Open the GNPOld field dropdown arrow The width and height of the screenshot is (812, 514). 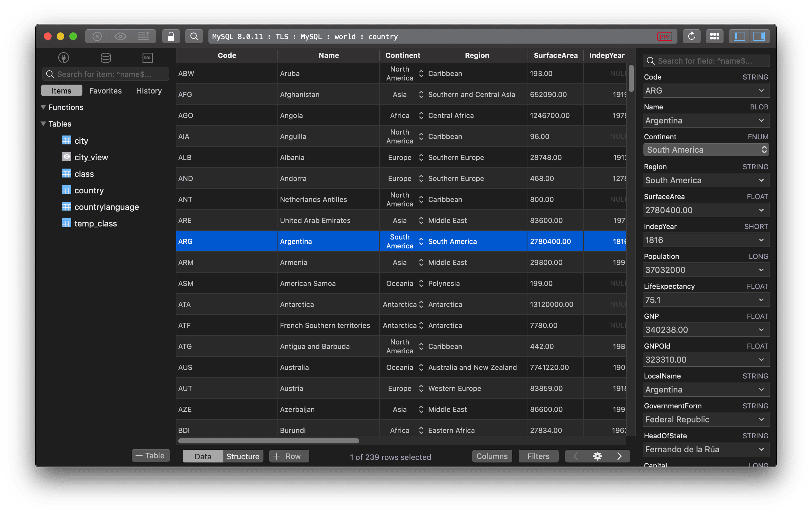click(761, 359)
